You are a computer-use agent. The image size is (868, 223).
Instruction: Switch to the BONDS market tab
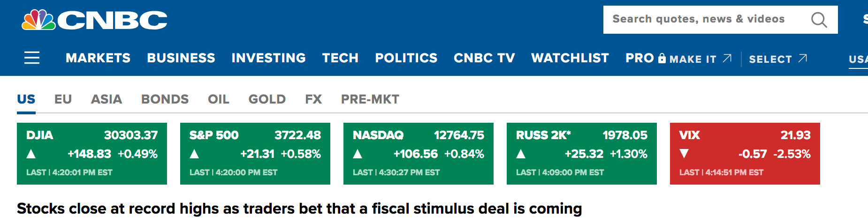click(x=165, y=99)
